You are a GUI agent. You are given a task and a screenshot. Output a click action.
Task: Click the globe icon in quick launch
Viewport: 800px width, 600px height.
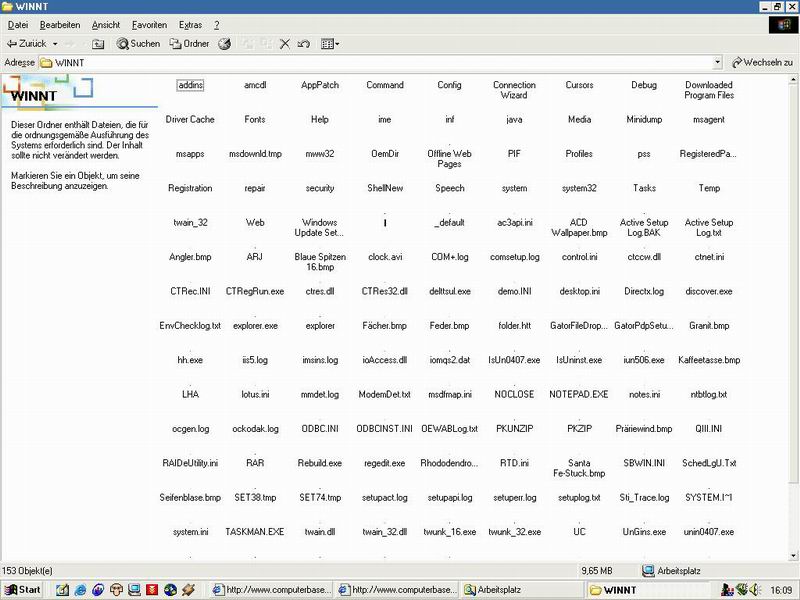(170, 590)
